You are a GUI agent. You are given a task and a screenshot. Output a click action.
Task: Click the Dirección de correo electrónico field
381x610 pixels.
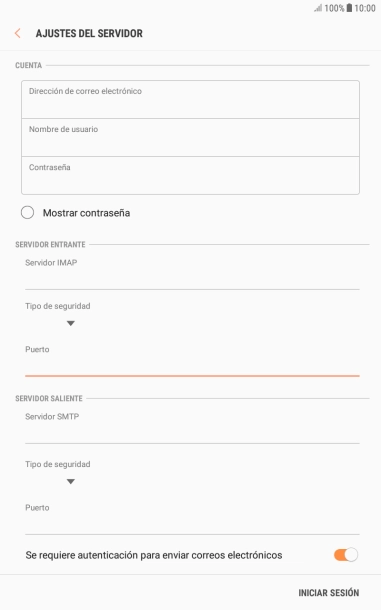coord(190,100)
